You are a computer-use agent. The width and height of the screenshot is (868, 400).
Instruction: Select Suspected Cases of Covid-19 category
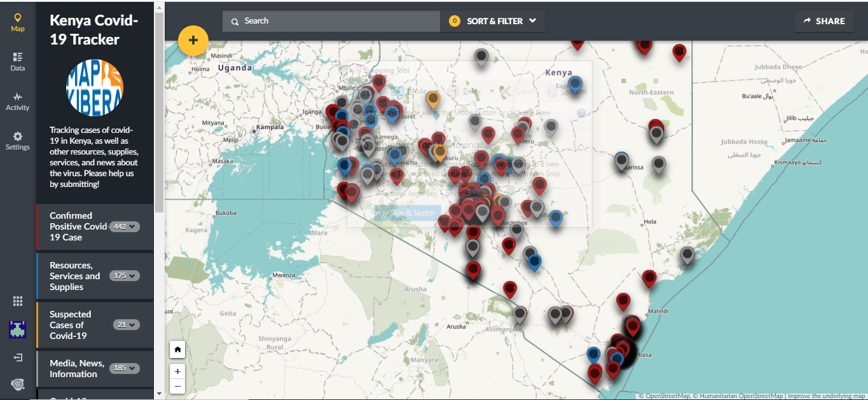point(95,325)
